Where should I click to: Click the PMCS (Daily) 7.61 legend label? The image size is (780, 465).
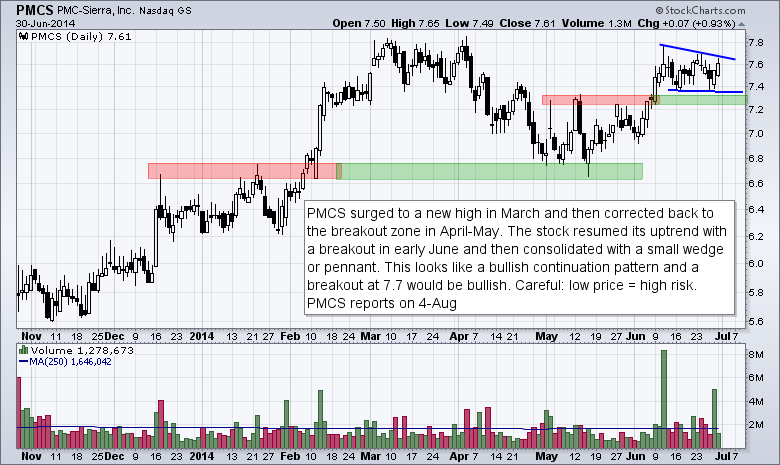81,36
